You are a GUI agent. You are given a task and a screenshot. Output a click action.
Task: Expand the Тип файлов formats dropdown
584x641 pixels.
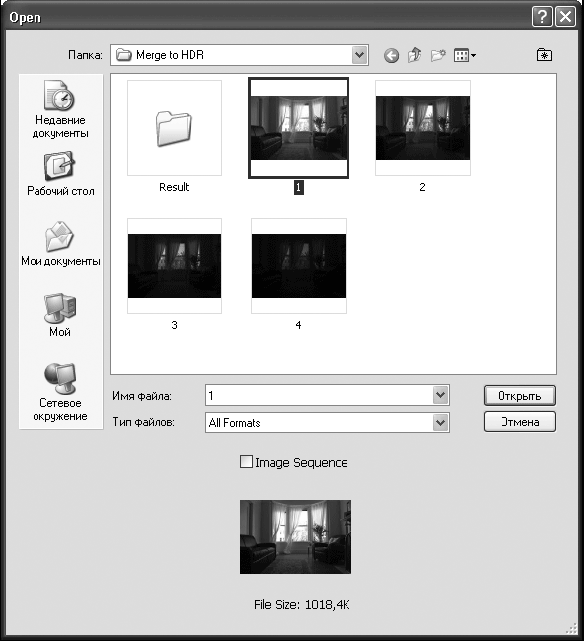440,422
